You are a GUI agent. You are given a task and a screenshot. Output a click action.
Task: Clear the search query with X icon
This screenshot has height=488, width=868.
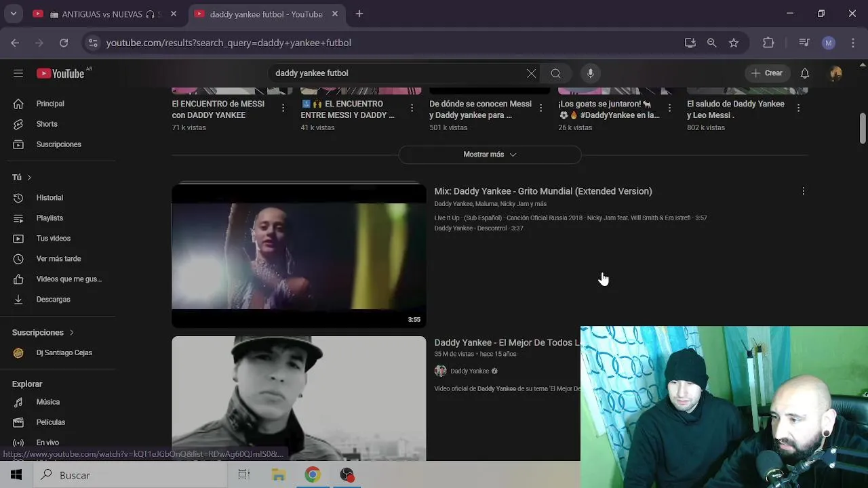coord(531,73)
